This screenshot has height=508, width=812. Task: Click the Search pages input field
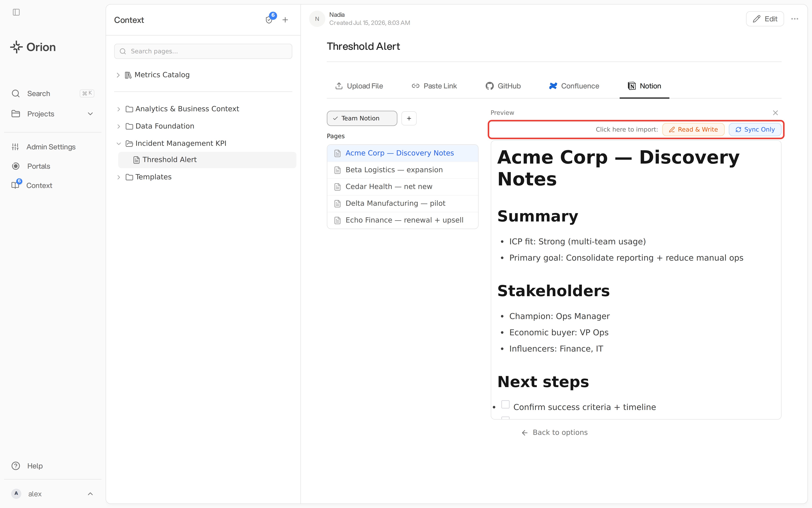click(x=203, y=51)
